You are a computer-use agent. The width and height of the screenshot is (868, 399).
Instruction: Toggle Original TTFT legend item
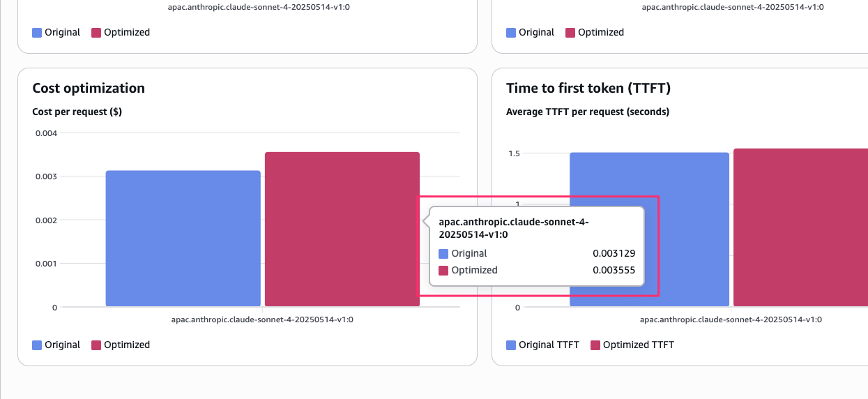click(543, 345)
